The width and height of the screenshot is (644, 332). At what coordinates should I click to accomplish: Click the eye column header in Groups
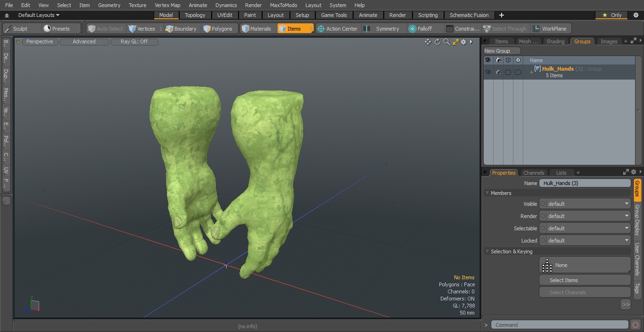[488, 60]
